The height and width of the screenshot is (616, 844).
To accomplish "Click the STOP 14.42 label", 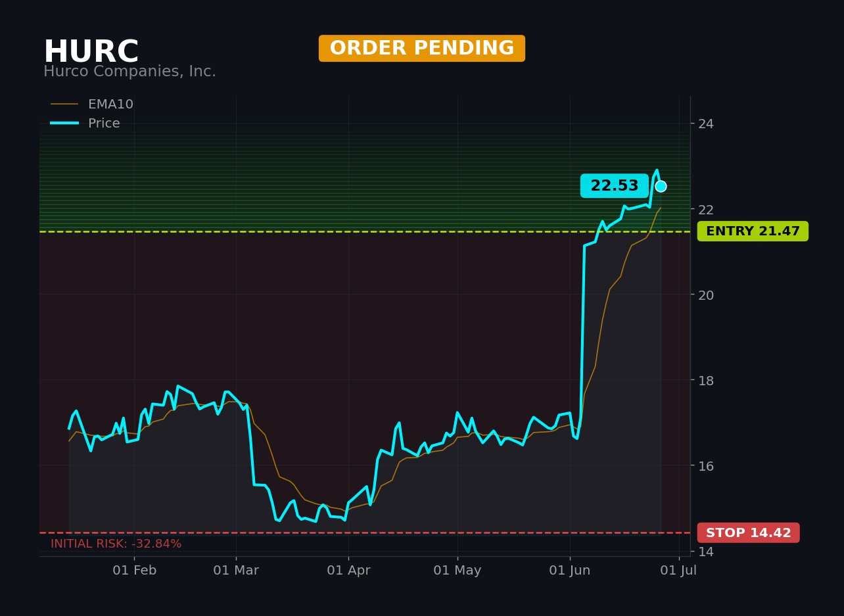I will (x=748, y=533).
